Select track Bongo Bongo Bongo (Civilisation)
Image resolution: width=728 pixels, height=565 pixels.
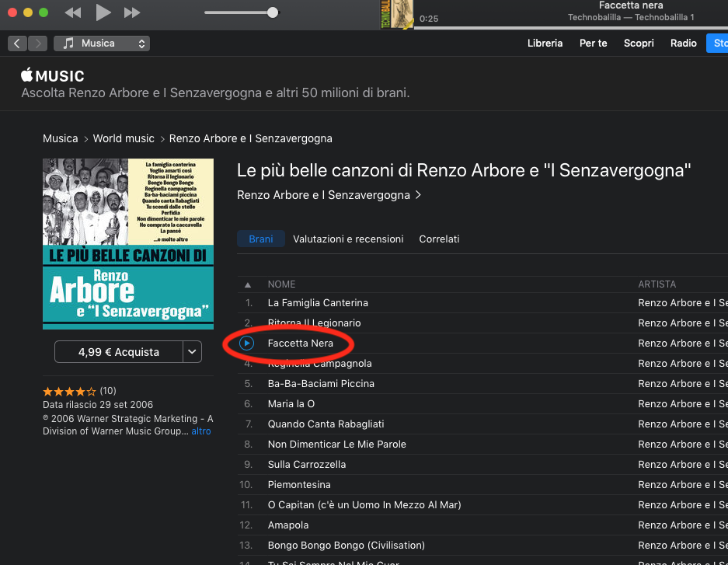coord(347,545)
